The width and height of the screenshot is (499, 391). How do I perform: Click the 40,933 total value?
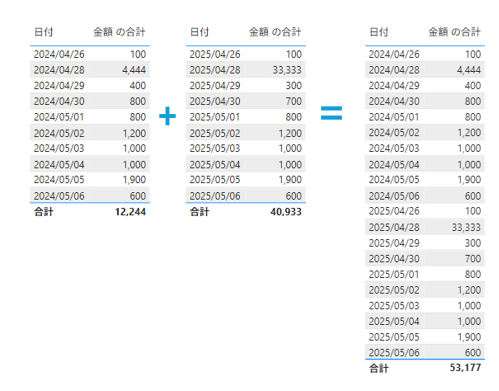286,212
